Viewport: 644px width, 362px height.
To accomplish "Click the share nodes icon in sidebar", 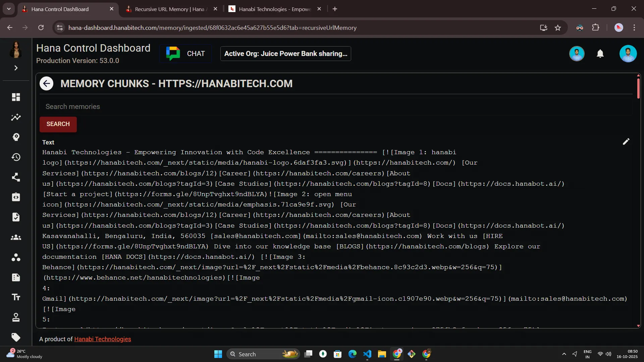I will [x=16, y=177].
